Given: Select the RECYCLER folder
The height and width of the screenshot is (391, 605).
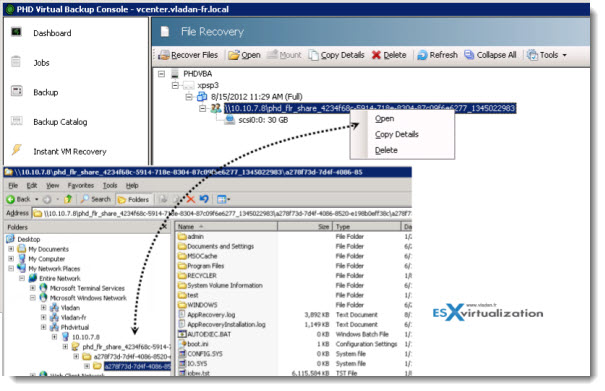Looking at the screenshot, I should tap(202, 276).
